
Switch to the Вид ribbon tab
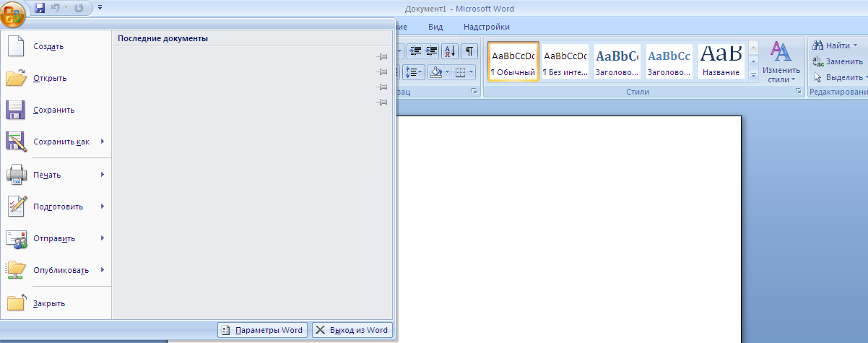(x=435, y=27)
